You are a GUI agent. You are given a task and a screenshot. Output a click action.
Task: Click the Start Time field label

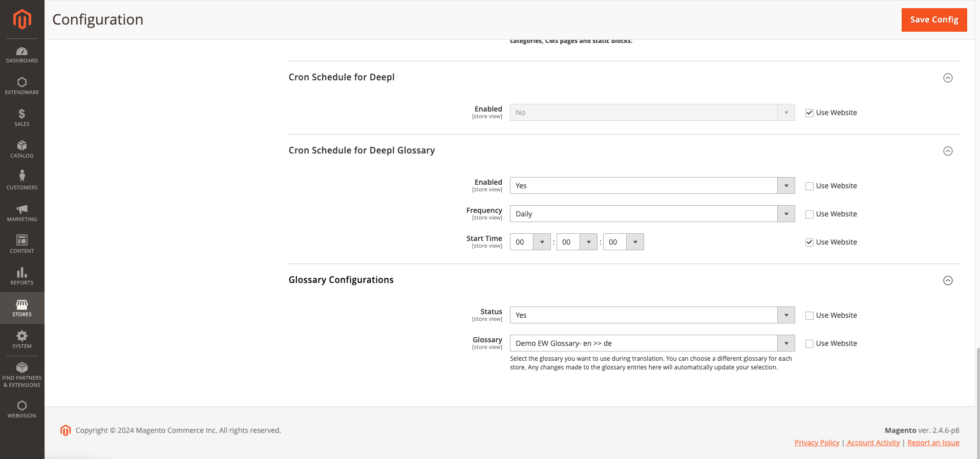(x=484, y=238)
